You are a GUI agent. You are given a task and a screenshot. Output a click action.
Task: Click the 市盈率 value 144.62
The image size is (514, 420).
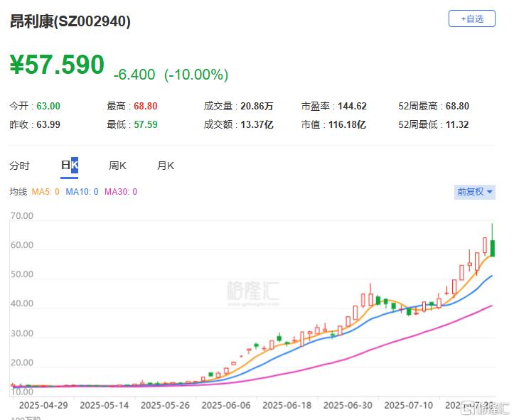(x=352, y=106)
